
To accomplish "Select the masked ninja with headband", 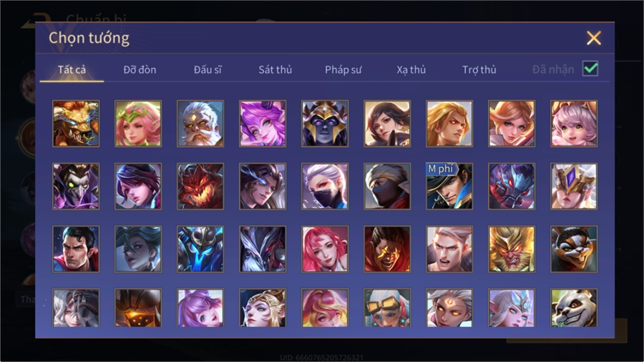I will click(x=387, y=186).
